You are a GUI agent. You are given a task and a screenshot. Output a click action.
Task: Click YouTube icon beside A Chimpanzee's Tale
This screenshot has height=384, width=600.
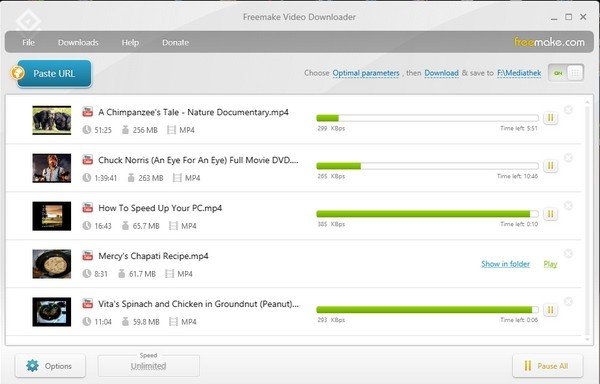point(88,112)
